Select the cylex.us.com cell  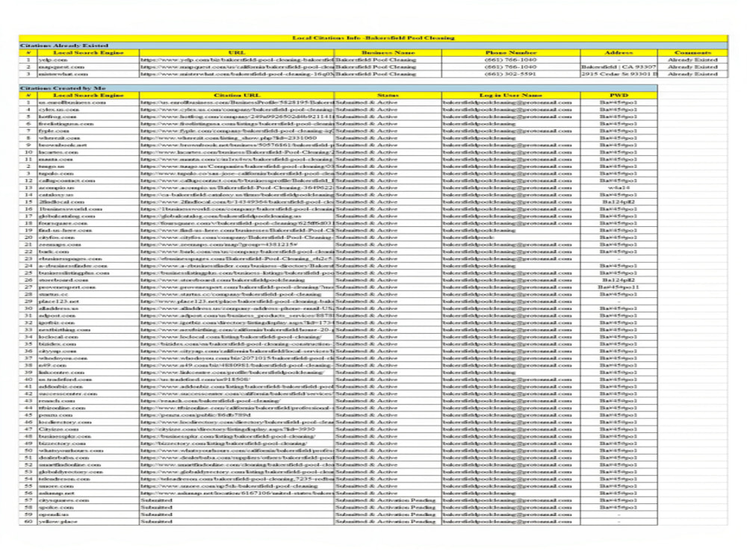click(89, 110)
